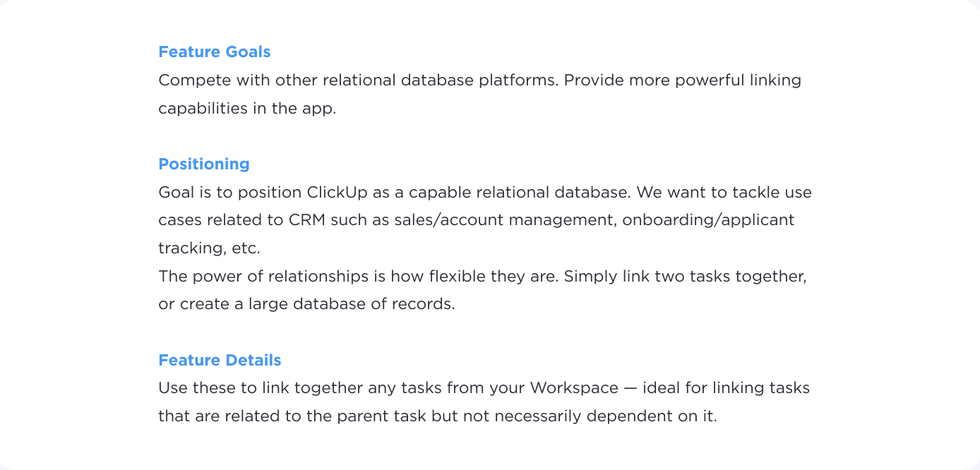Click the "Feature Details" blue heading

click(220, 361)
